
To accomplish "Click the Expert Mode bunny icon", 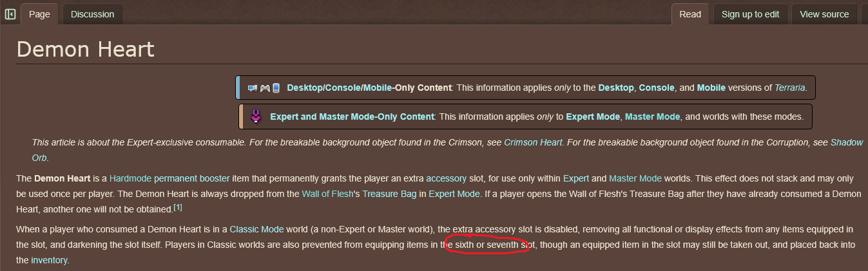I will pos(256,117).
